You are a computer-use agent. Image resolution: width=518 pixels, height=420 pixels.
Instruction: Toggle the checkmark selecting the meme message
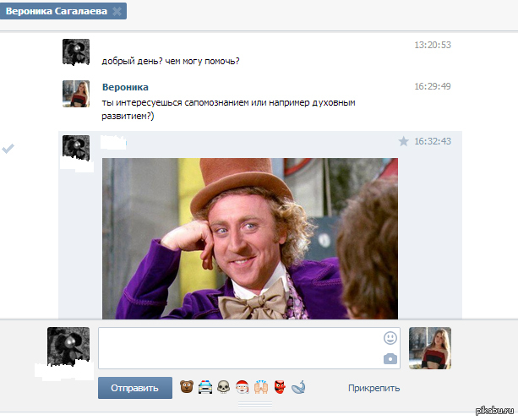tap(8, 149)
